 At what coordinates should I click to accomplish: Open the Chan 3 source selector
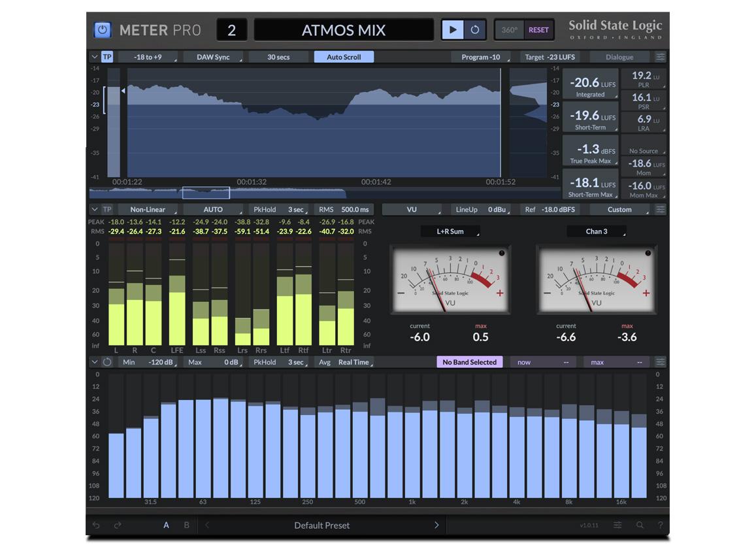tap(596, 231)
